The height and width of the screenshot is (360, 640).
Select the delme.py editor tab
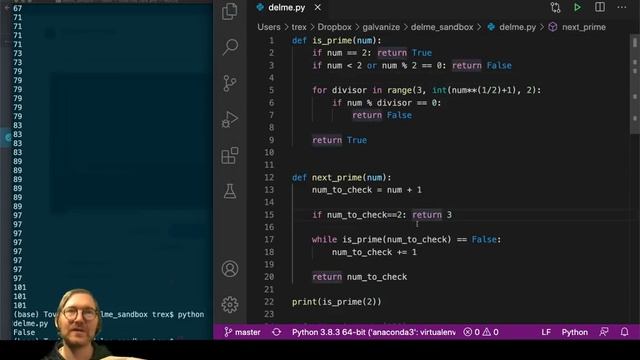point(287,8)
